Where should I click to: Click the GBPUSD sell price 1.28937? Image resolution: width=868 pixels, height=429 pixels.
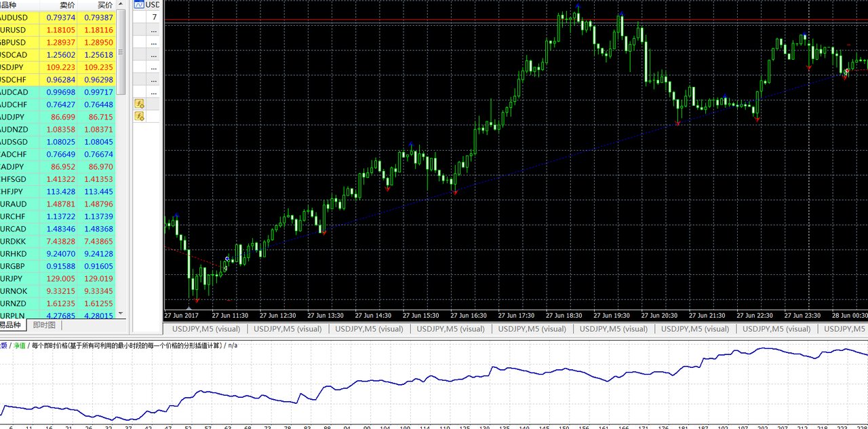62,42
